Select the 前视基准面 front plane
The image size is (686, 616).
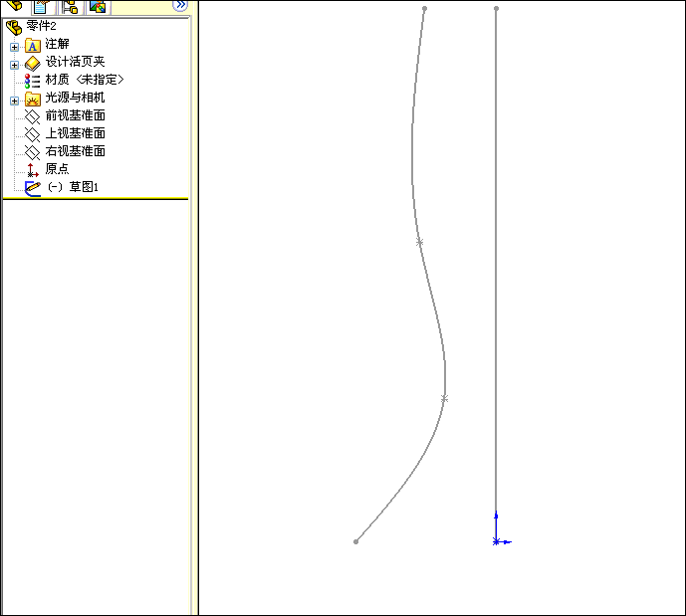coord(76,115)
